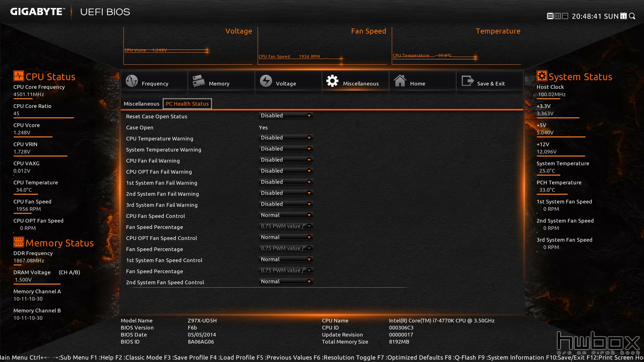Open CPU OPT Fan Fail Warning dropdown
The width and height of the screenshot is (644, 362).
click(x=286, y=171)
